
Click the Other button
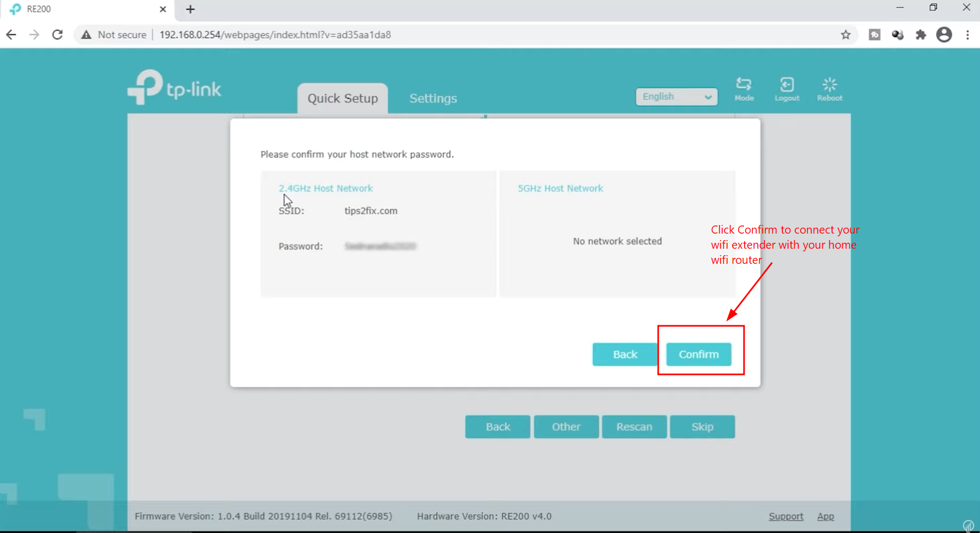click(566, 427)
